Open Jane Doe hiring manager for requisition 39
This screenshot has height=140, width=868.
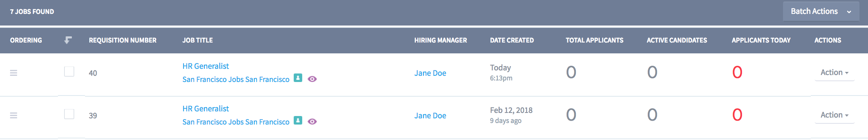(x=430, y=116)
